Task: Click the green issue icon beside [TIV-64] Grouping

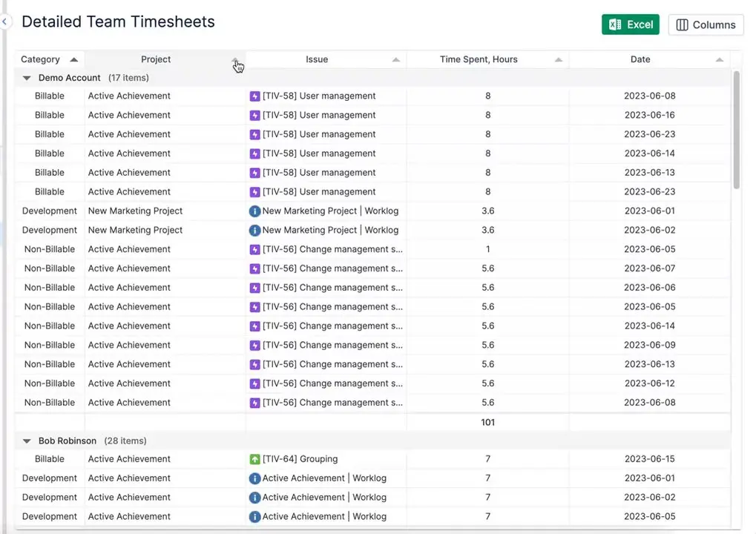Action: click(x=254, y=458)
